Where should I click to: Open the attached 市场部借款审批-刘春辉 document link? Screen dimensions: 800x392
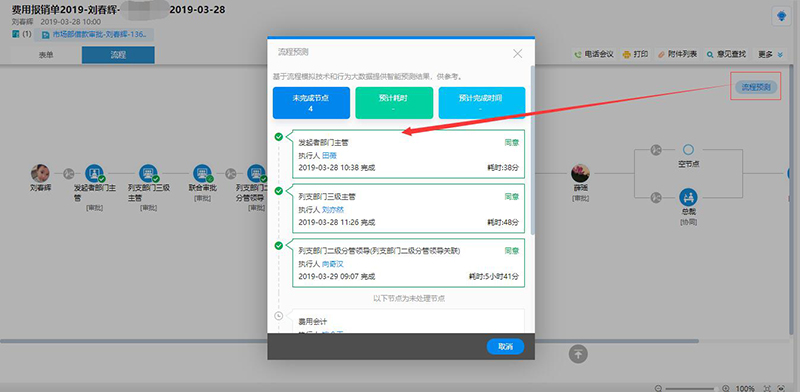tap(94, 35)
